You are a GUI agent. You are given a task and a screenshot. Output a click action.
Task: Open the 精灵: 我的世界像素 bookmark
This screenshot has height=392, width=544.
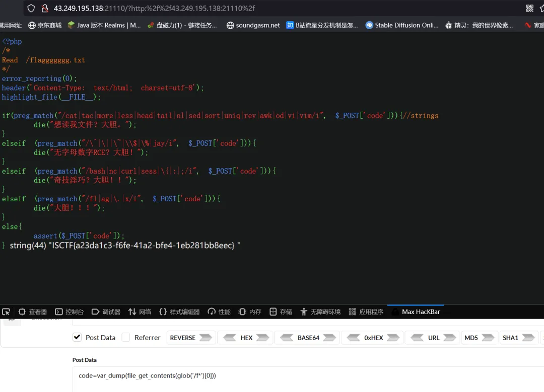pos(479,25)
